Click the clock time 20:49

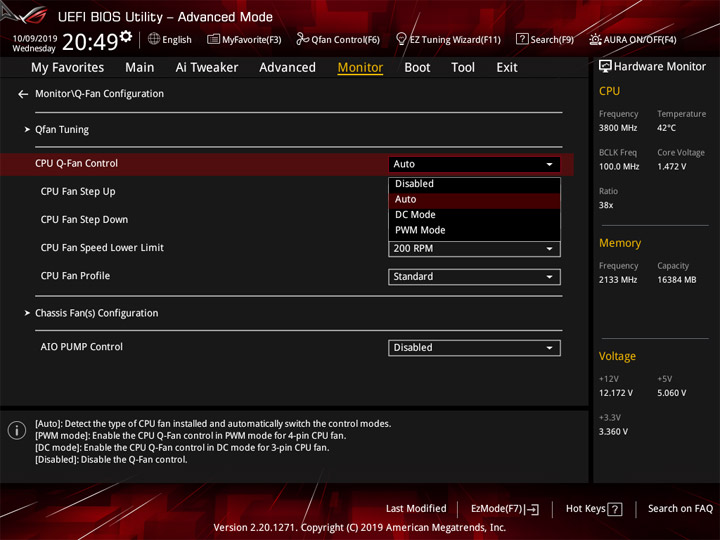tap(90, 42)
